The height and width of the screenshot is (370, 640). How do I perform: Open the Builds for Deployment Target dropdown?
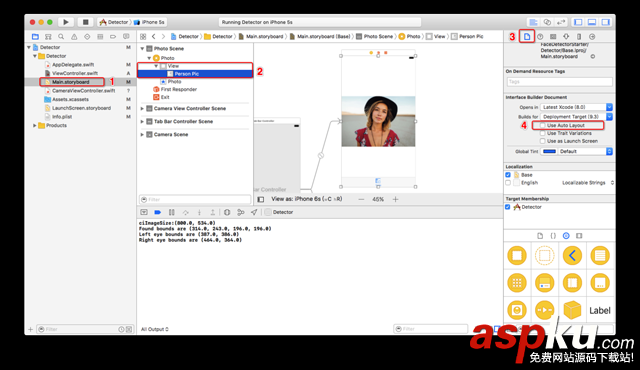[x=576, y=117]
